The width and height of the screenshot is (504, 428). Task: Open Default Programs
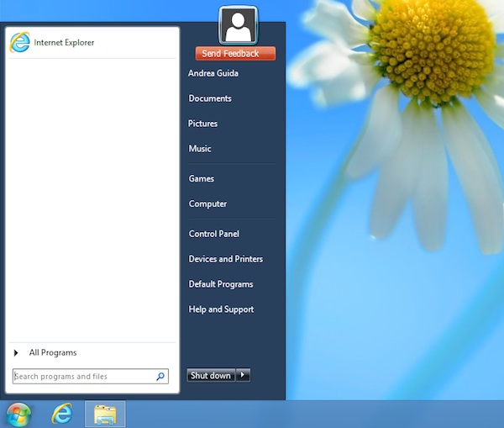coord(221,284)
